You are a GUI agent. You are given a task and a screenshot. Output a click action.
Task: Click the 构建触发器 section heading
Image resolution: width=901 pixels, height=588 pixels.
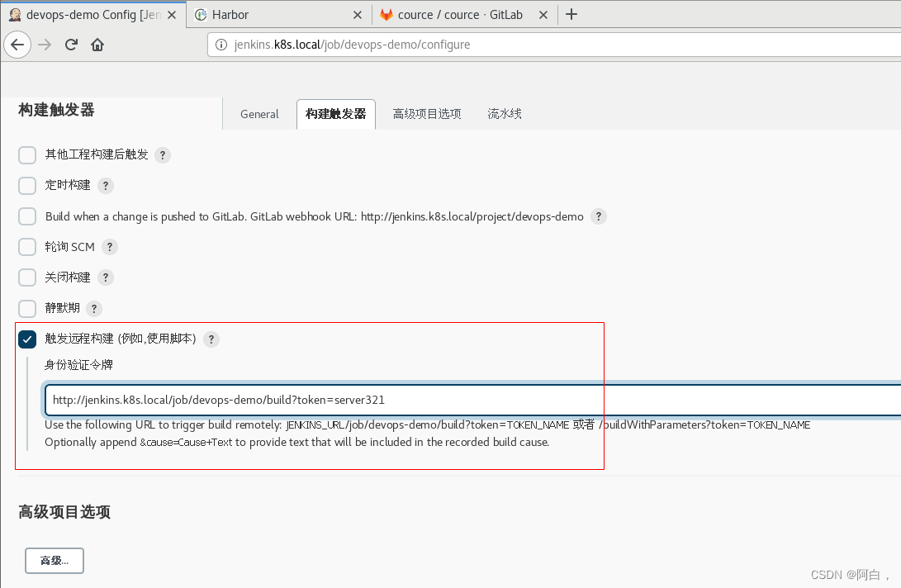coord(56,110)
